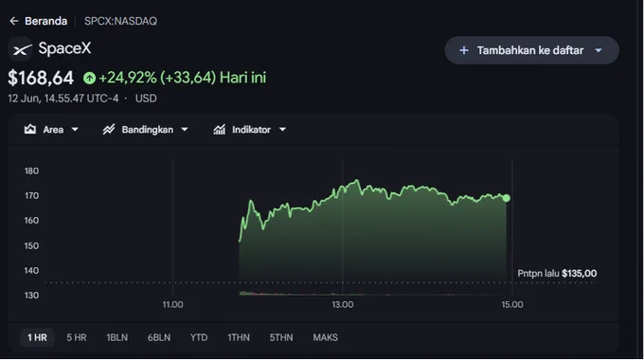
Task: Click the SpaceX company logo
Action: [x=21, y=49]
